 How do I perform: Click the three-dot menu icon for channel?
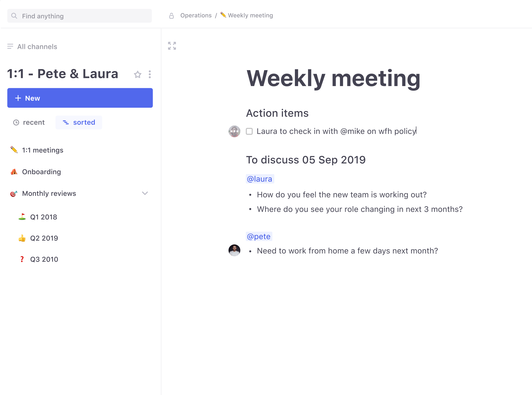point(150,74)
